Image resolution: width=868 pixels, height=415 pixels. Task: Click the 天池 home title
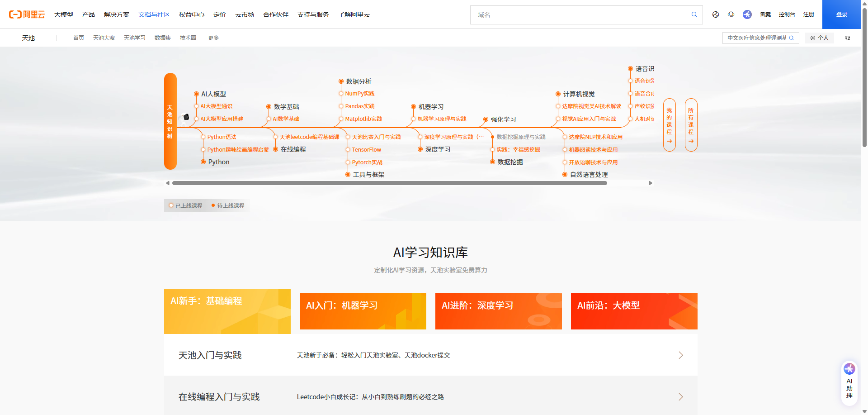click(x=28, y=38)
